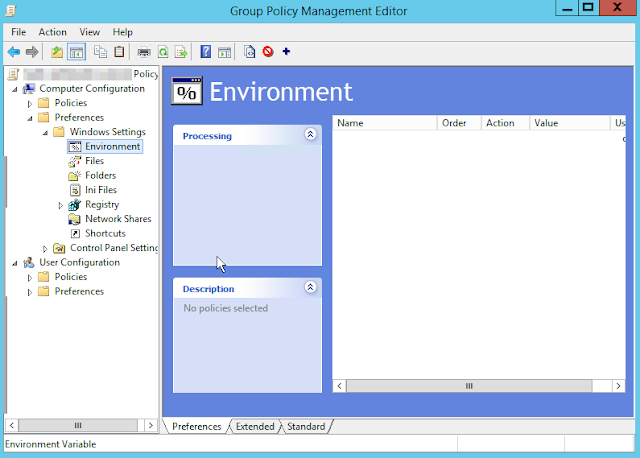Image resolution: width=640 pixels, height=458 pixels.
Task: Open the Help menu
Action: (122, 32)
